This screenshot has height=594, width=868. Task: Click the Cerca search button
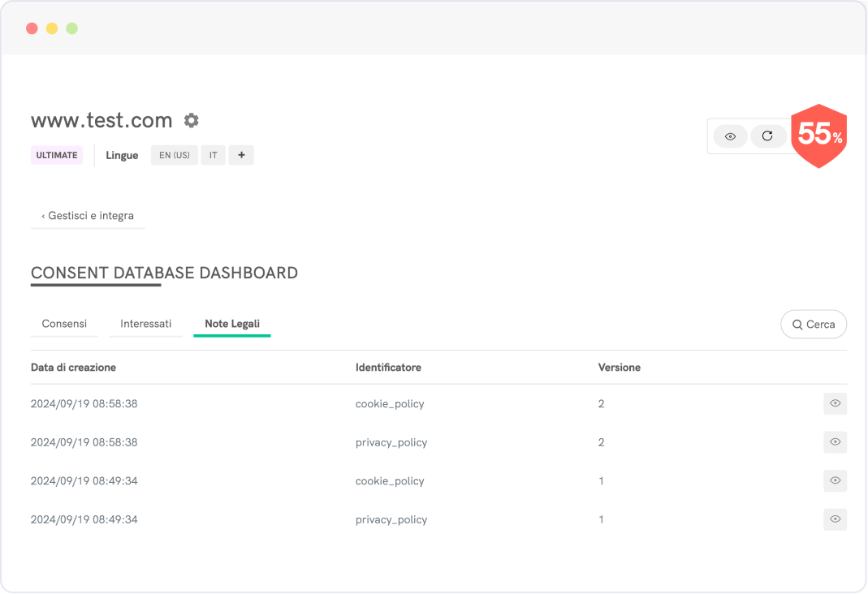point(813,325)
